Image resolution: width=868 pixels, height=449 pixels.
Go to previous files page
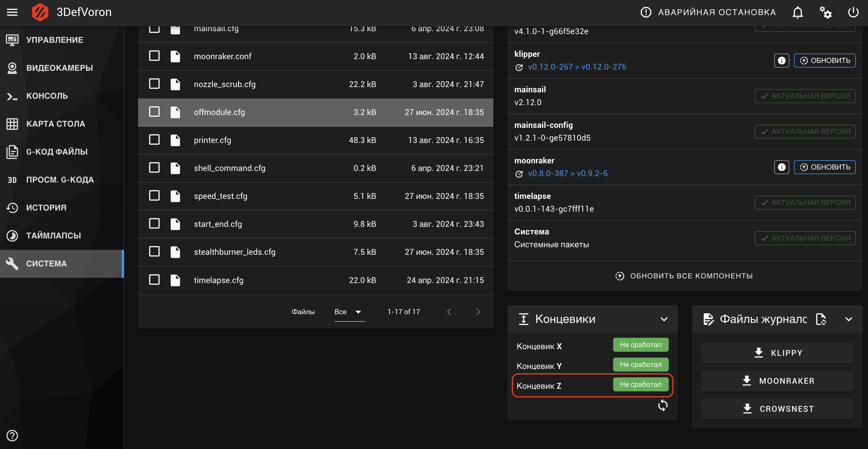449,312
